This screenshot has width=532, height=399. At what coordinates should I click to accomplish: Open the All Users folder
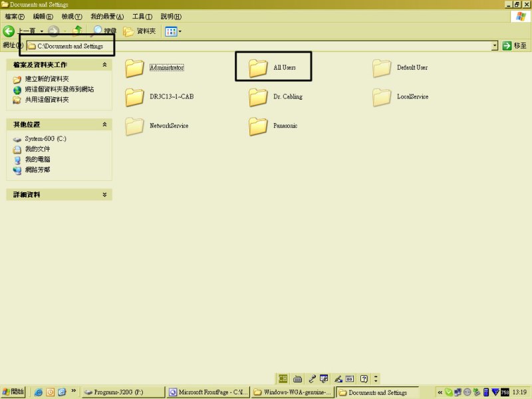(258, 67)
